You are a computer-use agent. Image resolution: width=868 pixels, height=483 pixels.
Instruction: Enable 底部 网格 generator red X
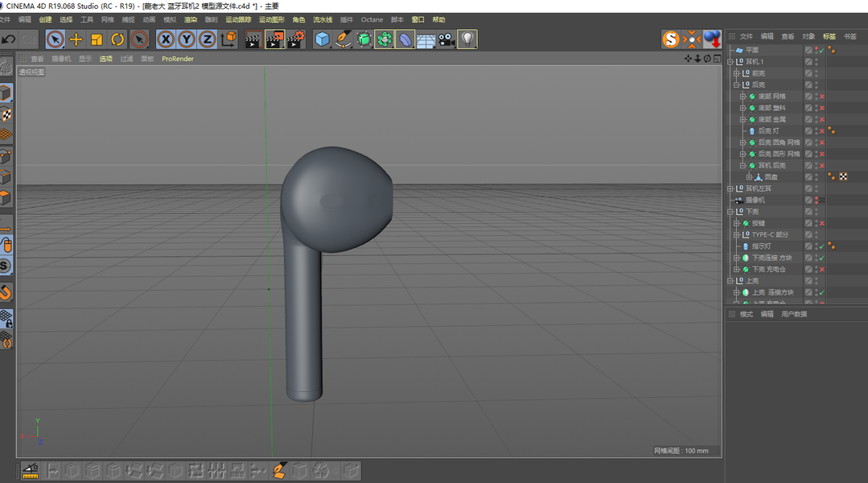tap(822, 97)
